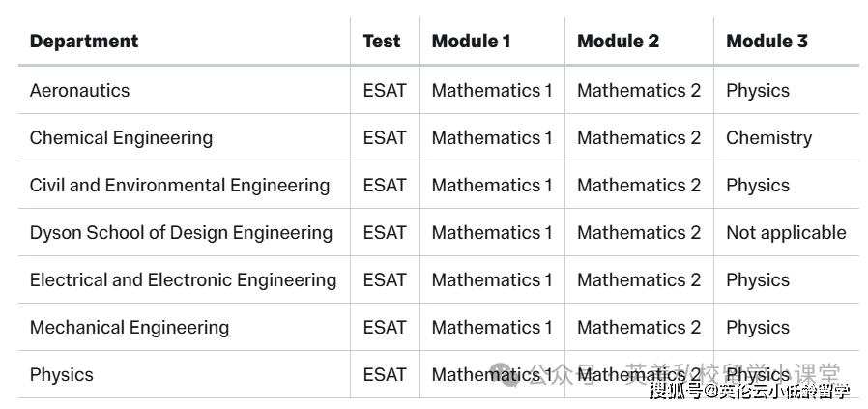Screen dimensions: 868x409
Task: Click the Module 2 column header
Action: (618, 41)
